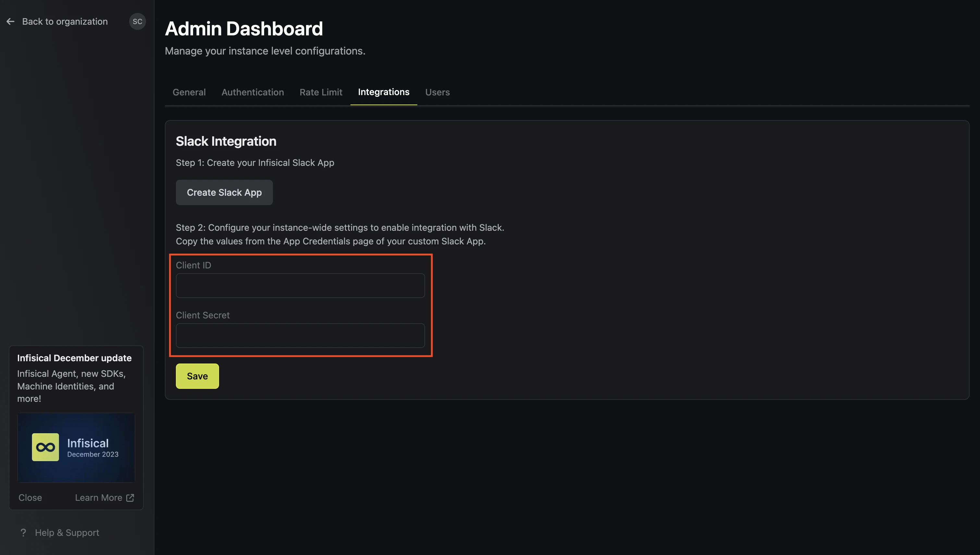Click the Admin Dashboard heading
Viewport: 980px width, 555px height.
tap(244, 29)
